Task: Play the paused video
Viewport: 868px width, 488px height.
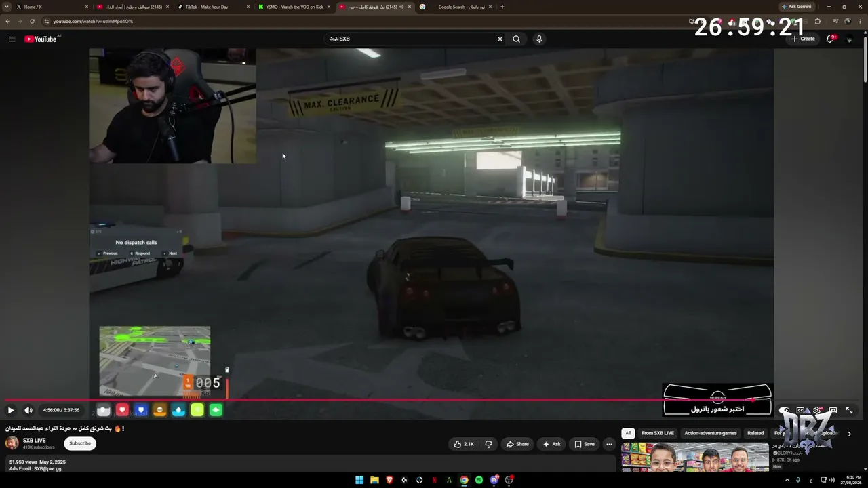Action: pyautogui.click(x=11, y=410)
